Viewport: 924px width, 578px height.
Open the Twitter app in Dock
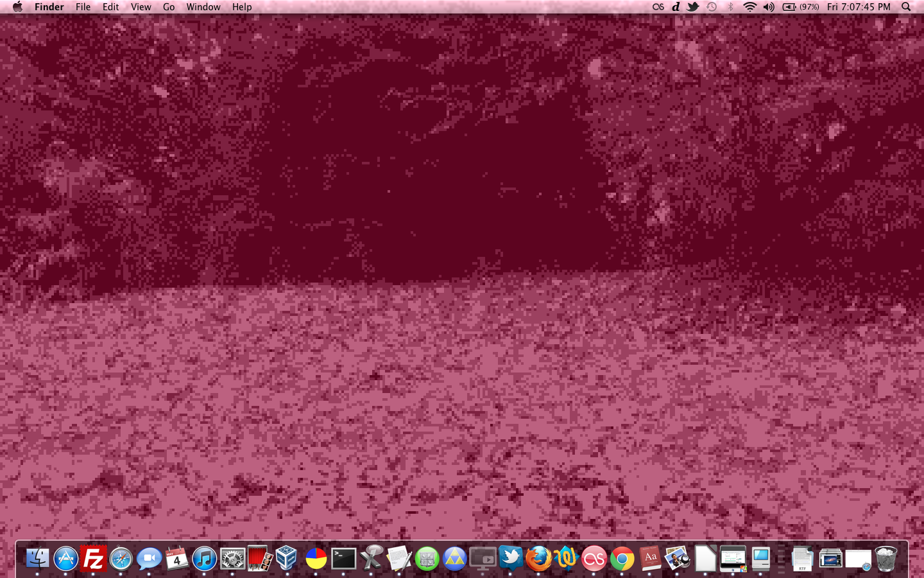point(511,557)
